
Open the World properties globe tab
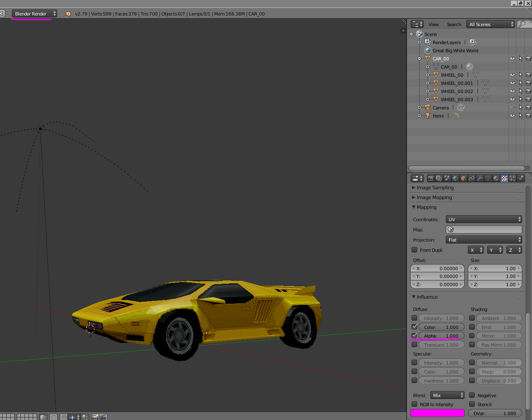[455, 178]
